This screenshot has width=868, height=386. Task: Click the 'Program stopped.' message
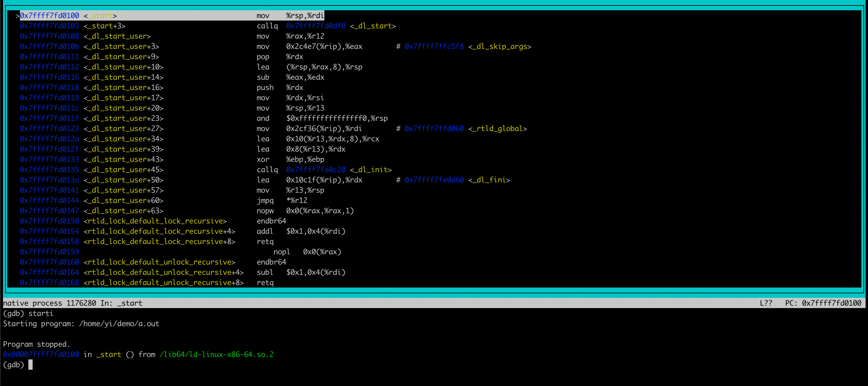pos(36,345)
